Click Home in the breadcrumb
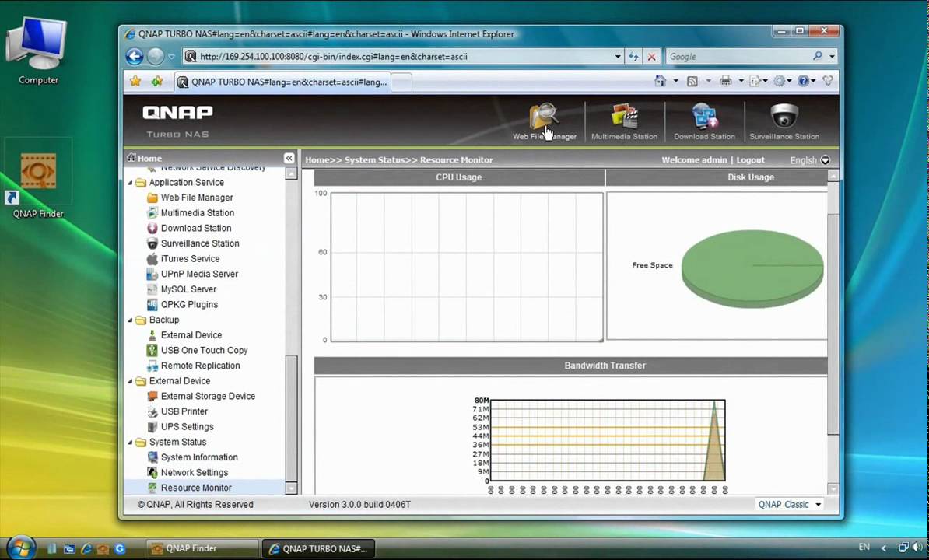 pos(317,159)
